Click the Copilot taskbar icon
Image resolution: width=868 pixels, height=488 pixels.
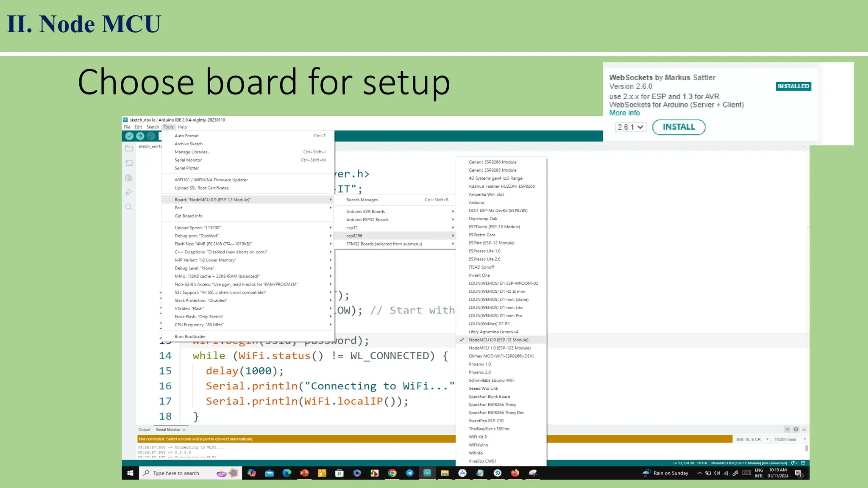click(252, 473)
